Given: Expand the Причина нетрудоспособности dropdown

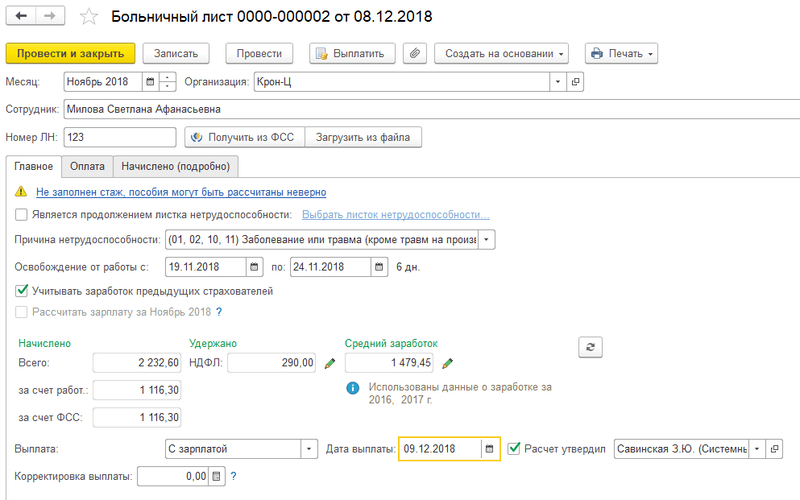Looking at the screenshot, I should pos(486,240).
